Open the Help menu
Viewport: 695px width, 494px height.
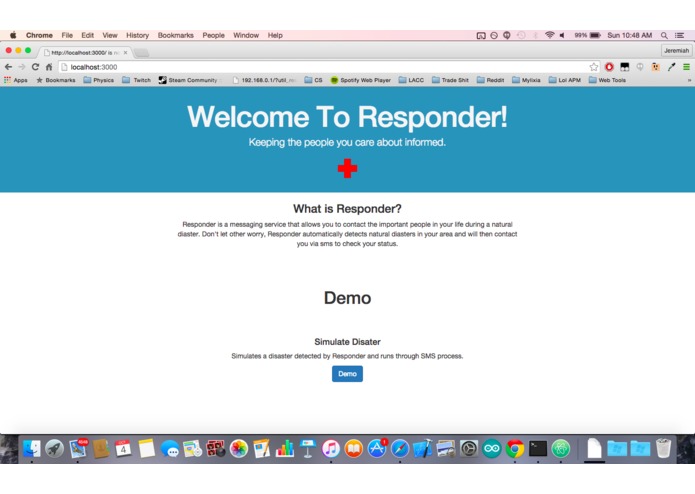(x=275, y=35)
